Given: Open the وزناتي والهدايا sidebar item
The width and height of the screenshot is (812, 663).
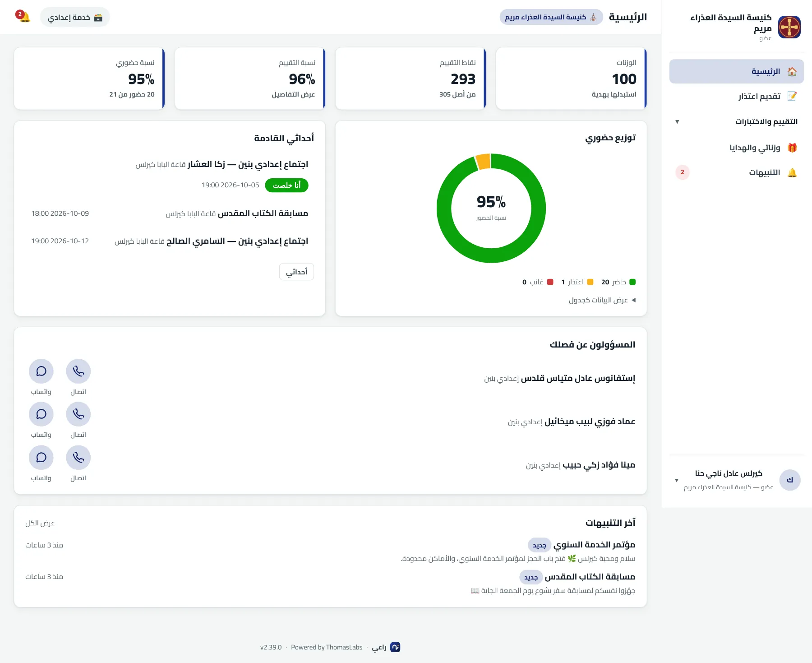Looking at the screenshot, I should [x=737, y=148].
